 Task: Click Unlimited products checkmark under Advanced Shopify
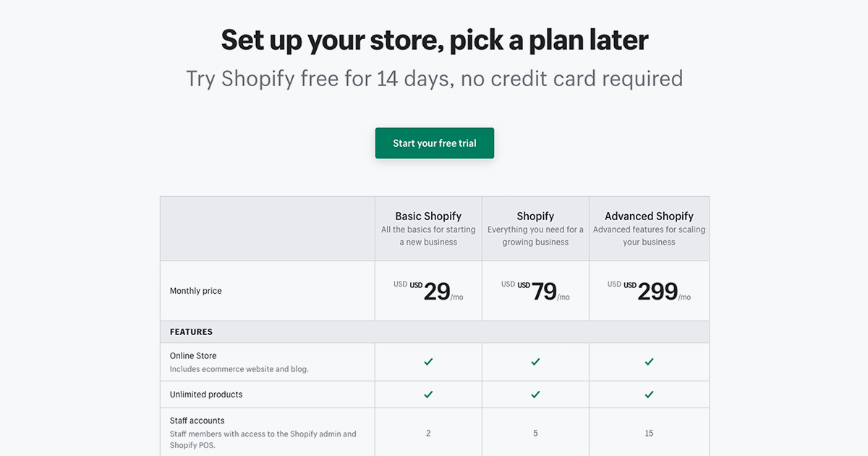point(649,394)
